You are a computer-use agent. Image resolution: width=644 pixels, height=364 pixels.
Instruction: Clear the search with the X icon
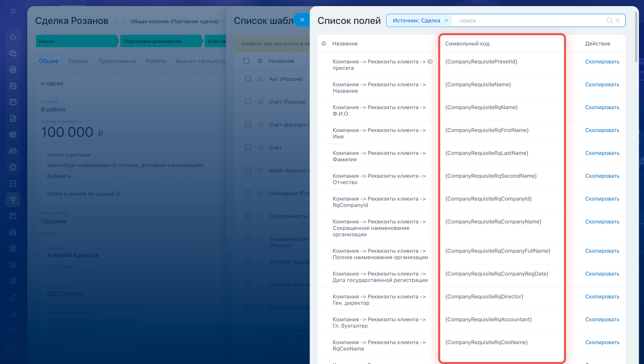pos(618,20)
